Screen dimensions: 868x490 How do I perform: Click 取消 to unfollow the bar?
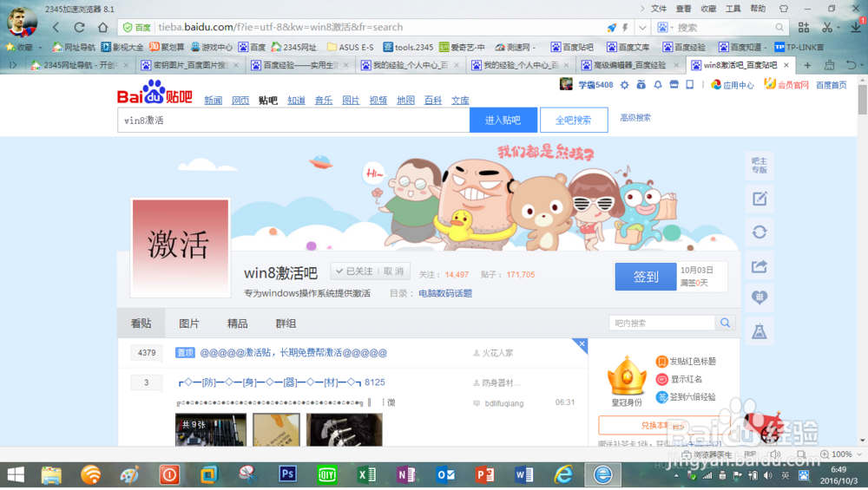tap(393, 271)
